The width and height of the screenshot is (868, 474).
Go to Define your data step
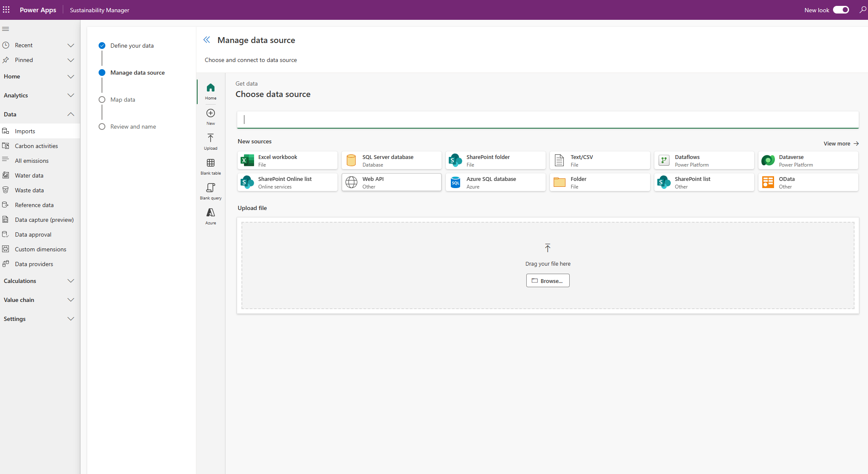126,46
